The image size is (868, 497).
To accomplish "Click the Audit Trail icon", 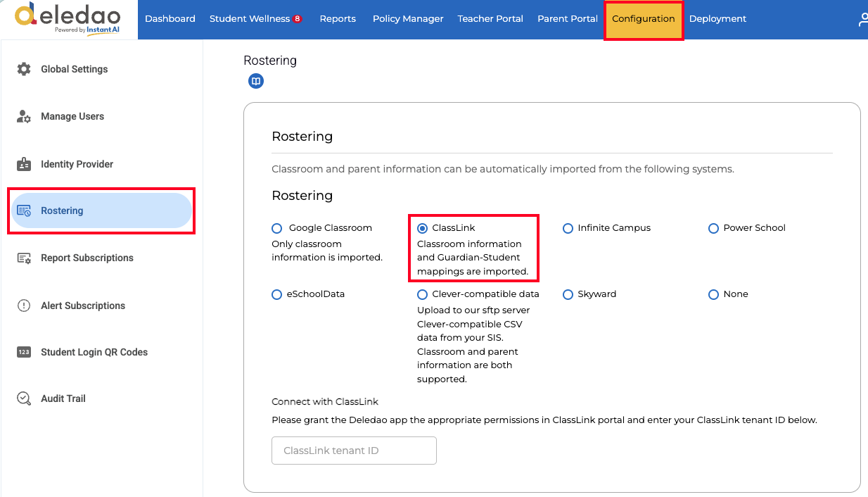I will click(24, 398).
